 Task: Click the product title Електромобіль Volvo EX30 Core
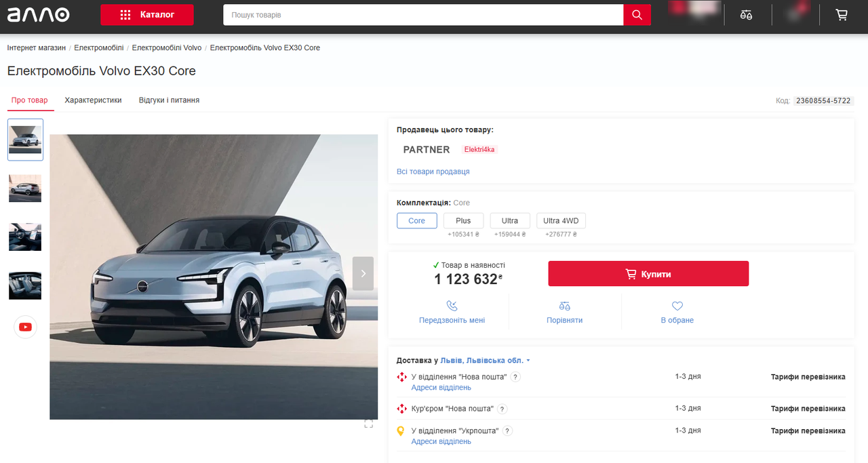[x=102, y=71]
